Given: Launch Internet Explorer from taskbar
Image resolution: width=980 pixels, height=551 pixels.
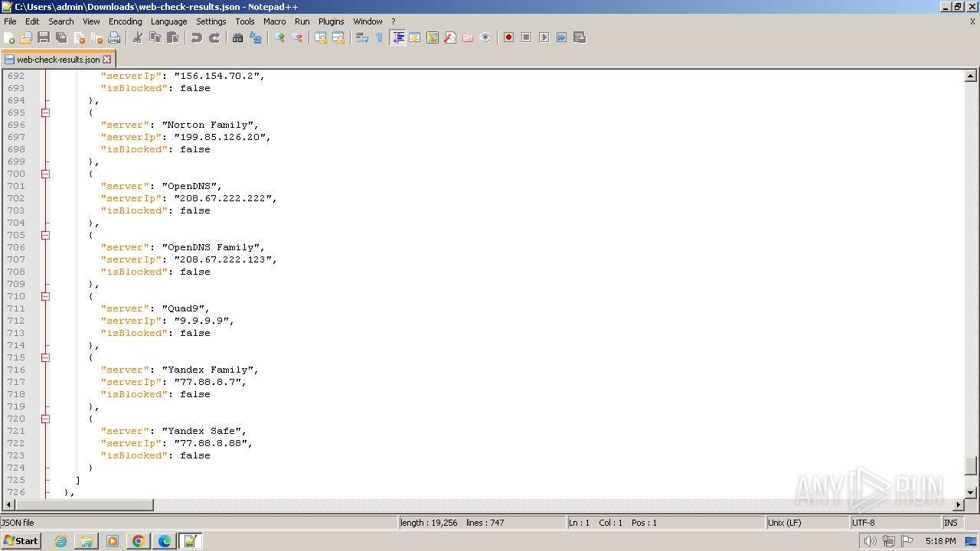Looking at the screenshot, I should click(60, 541).
